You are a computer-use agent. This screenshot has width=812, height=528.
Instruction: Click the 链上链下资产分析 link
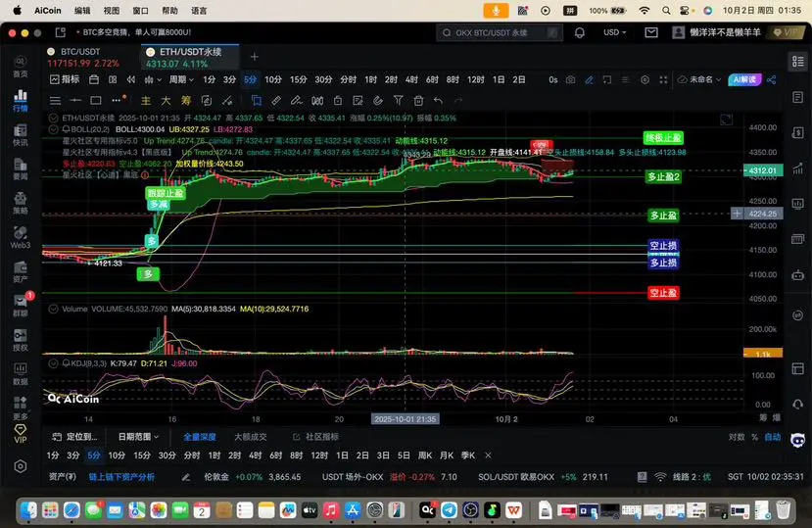pos(121,477)
